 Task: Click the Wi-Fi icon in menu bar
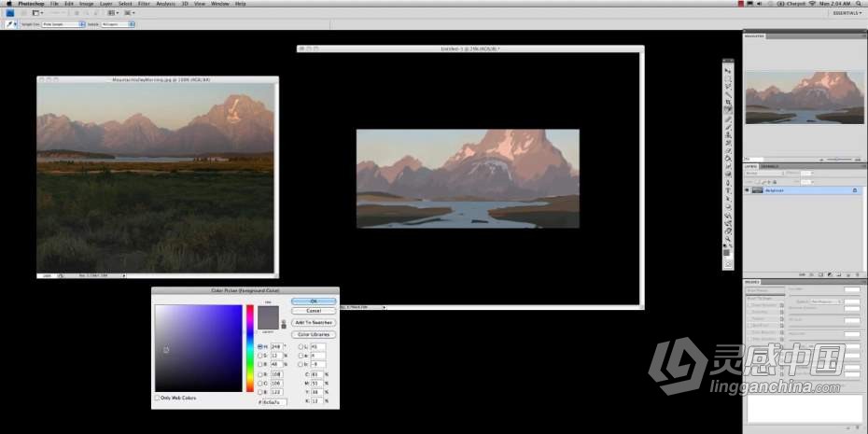tap(811, 4)
